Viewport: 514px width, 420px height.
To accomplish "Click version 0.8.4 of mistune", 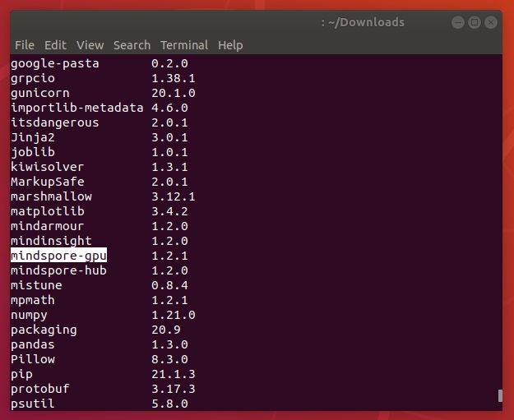I will tap(169, 285).
